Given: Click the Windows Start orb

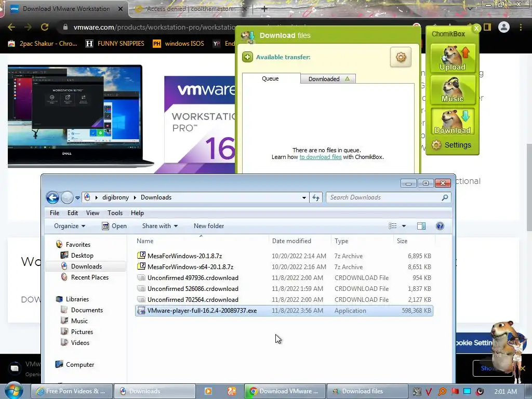Looking at the screenshot, I should (14, 391).
